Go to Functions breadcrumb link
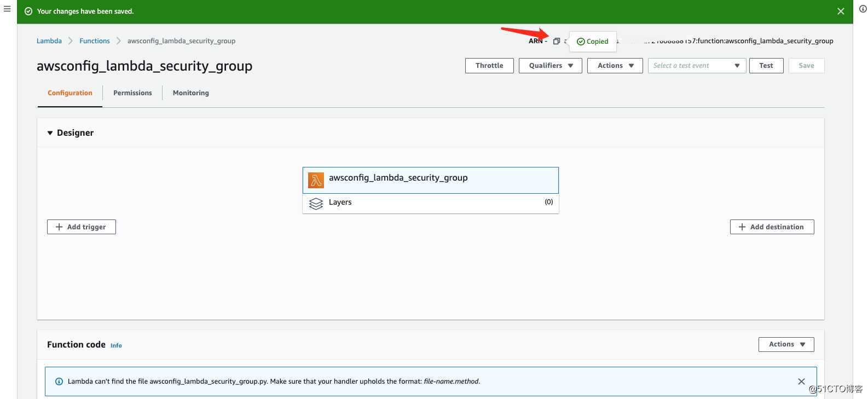Viewport: 868px width, 399px height. pos(95,41)
